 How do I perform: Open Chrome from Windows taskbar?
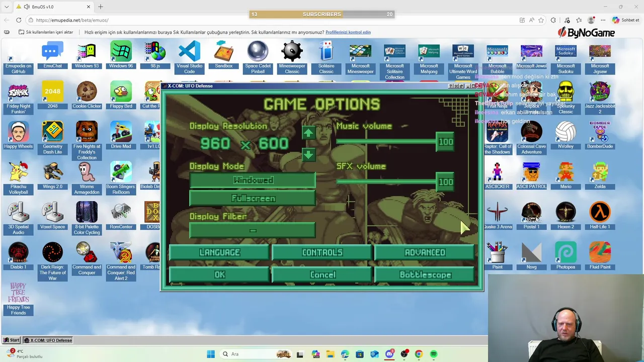point(419,354)
